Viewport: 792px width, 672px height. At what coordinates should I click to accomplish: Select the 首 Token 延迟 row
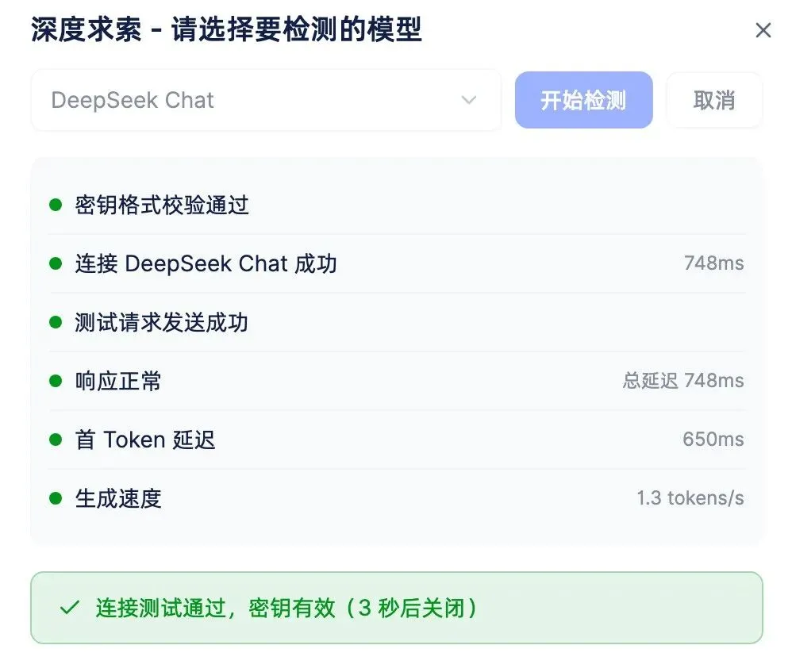click(397, 440)
